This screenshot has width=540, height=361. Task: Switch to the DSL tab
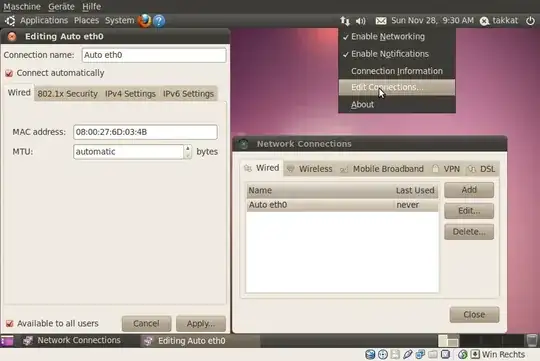tap(482, 169)
